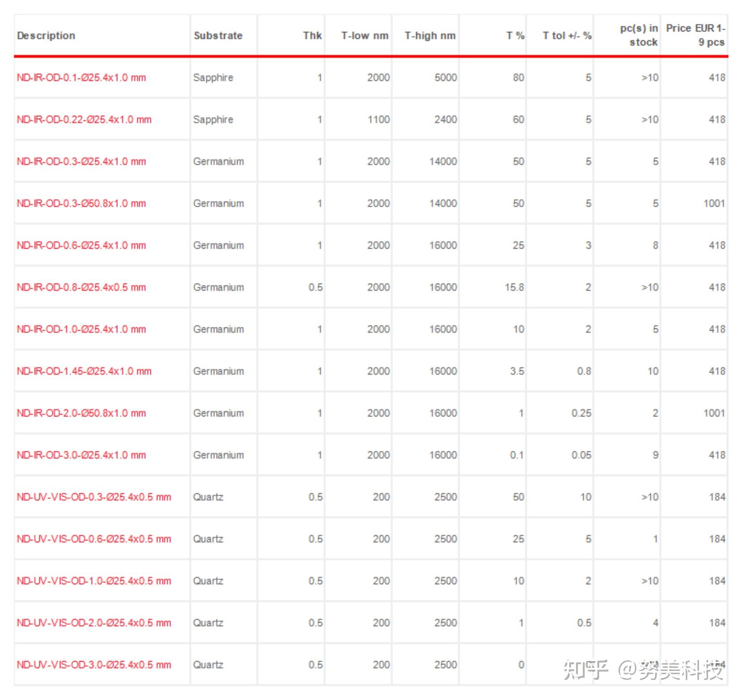Open ND-UV-VIS-OD-2.0-Ø25.4x0.5 mm product link
This screenshot has width=742, height=700.
click(x=94, y=623)
